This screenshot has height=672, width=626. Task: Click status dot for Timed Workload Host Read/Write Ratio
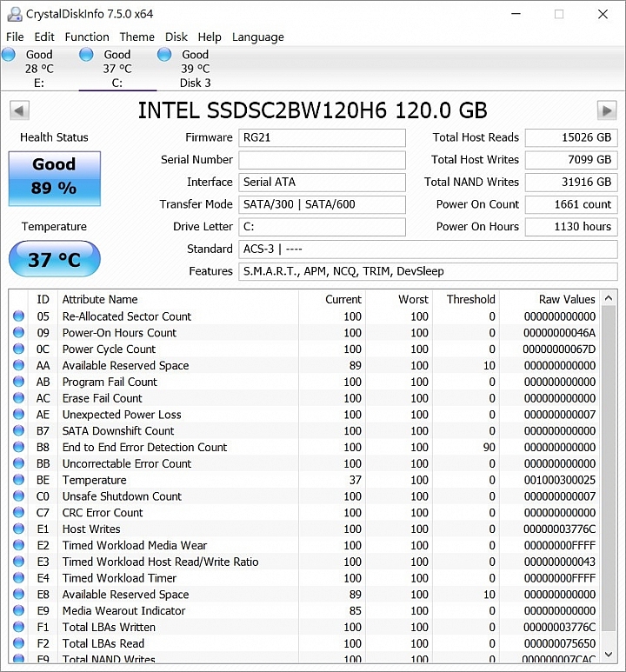18,562
